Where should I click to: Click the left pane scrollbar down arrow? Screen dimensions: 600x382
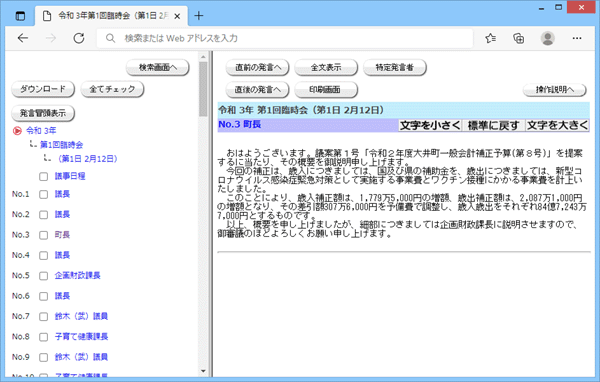click(203, 371)
